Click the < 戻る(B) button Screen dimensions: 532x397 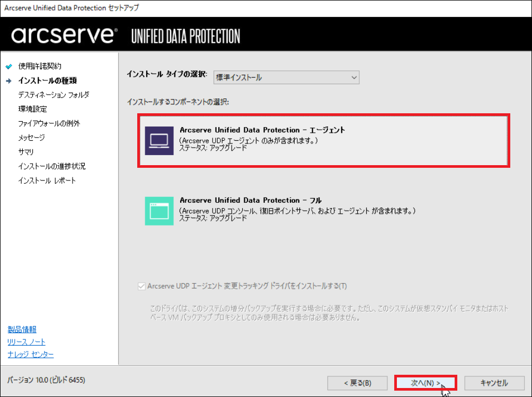(357, 383)
